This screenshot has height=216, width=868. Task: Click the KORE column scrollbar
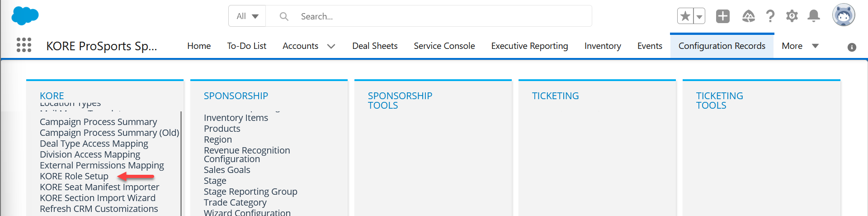181,163
